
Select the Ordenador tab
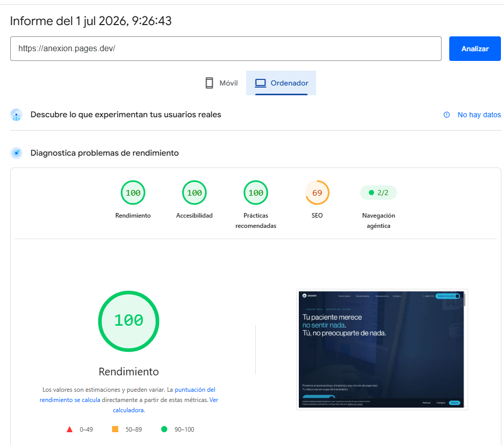click(x=281, y=83)
